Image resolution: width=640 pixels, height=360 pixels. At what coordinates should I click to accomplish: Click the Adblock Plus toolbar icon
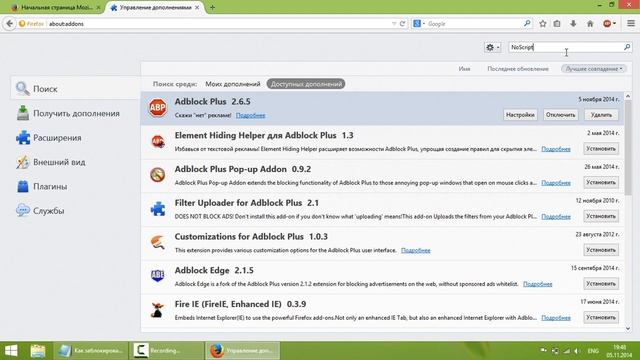(607, 24)
